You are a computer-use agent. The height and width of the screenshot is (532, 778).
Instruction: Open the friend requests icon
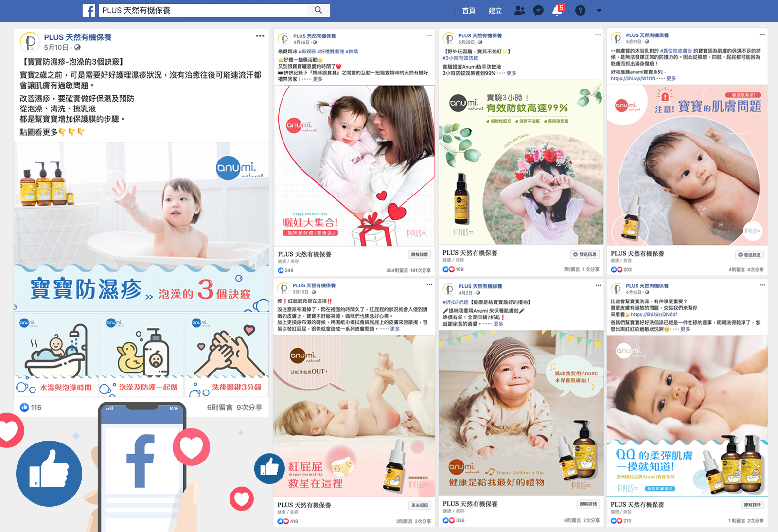pos(519,10)
